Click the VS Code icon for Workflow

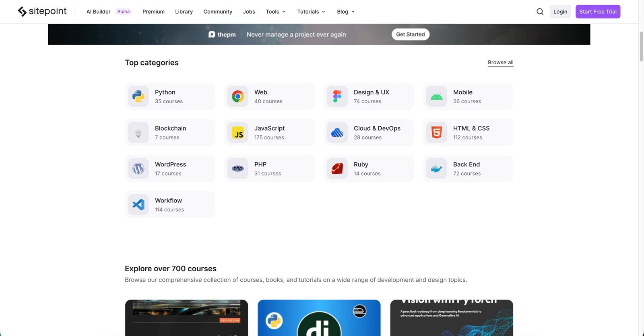(138, 205)
